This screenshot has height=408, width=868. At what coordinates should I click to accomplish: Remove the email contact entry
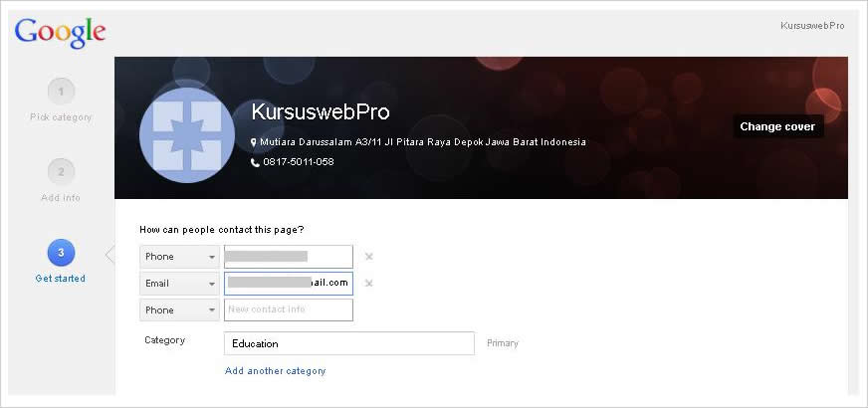368,283
